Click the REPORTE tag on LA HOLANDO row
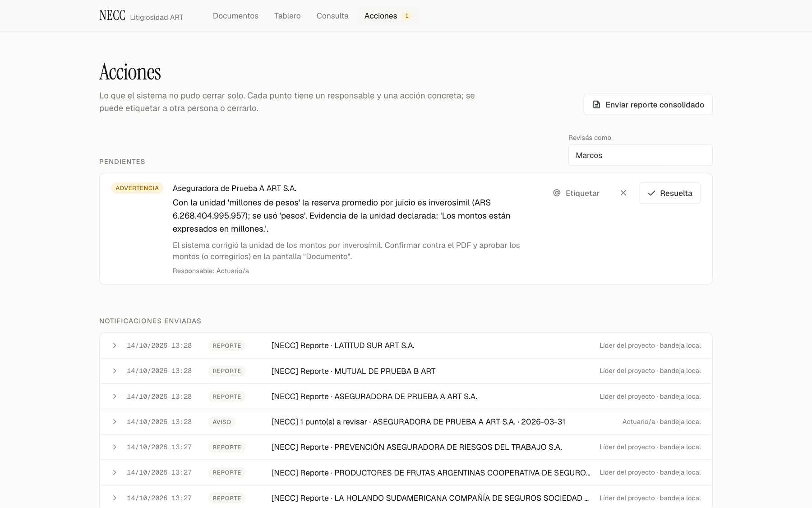Viewport: 812px width, 508px height. coord(227,498)
